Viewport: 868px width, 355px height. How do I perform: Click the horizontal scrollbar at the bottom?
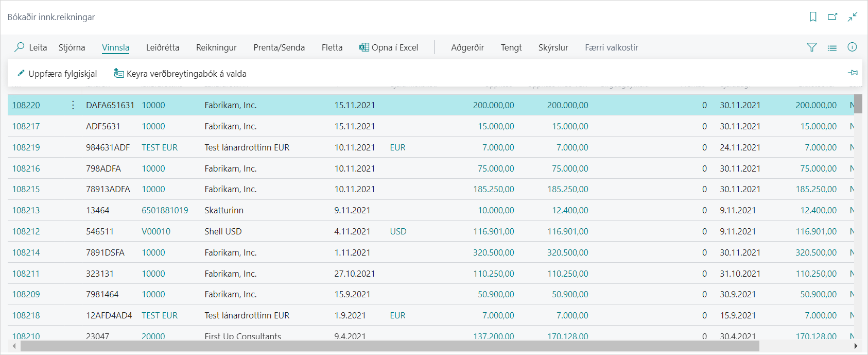click(389, 346)
